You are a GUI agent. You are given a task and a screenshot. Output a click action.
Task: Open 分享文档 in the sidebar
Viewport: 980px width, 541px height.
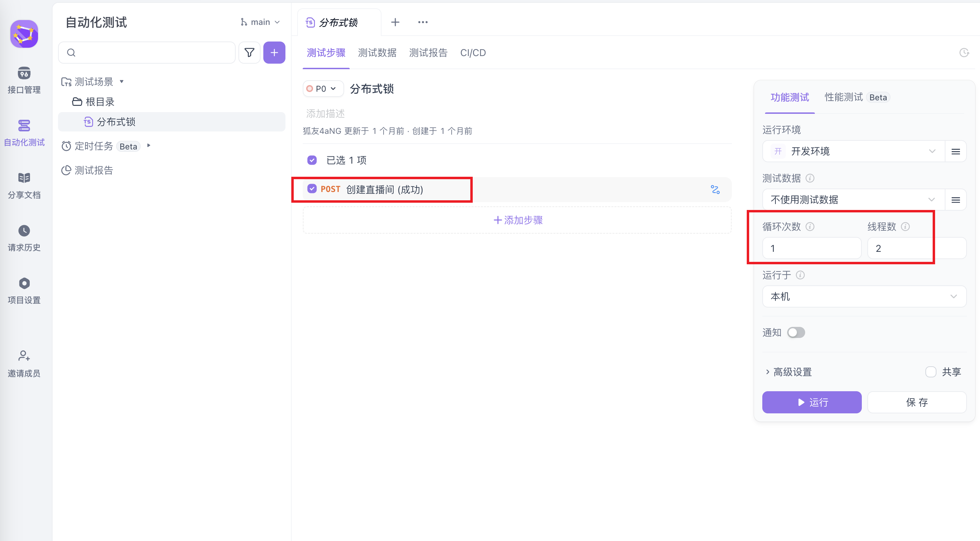24,185
